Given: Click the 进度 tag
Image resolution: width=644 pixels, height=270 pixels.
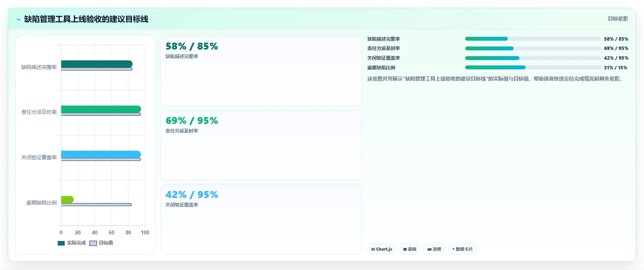Looking at the screenshot, I should 434,249.
